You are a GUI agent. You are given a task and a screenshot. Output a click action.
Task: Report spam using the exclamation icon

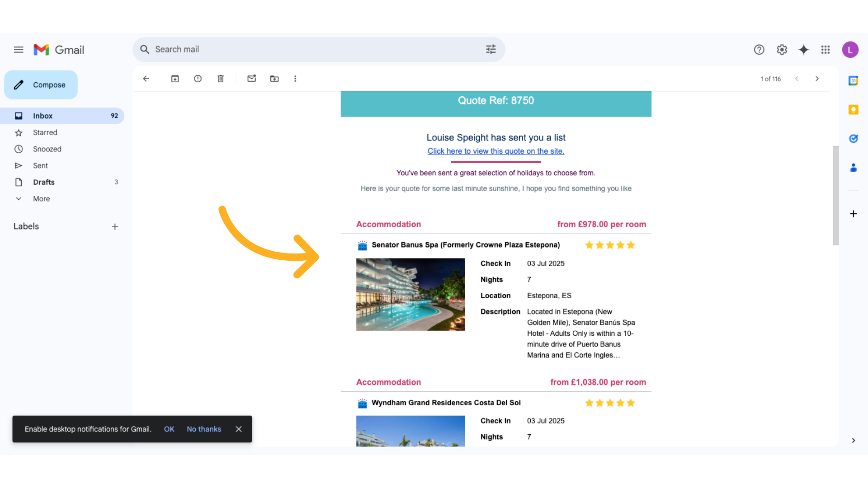click(x=198, y=79)
